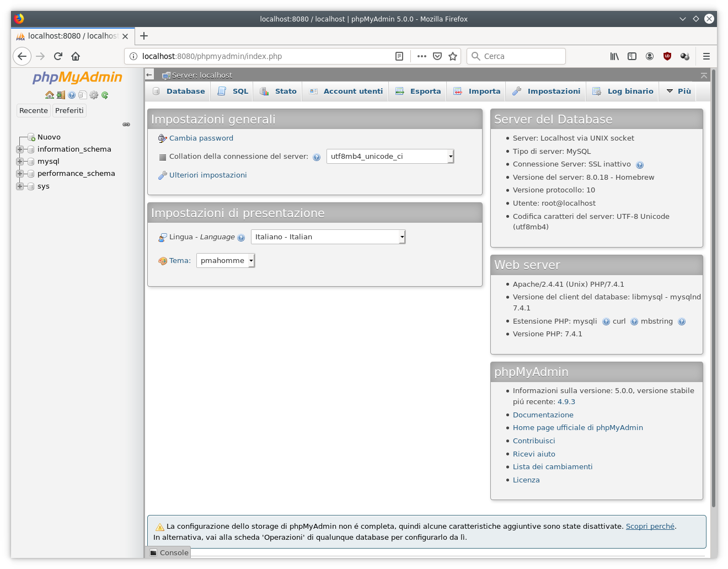The width and height of the screenshot is (728, 569).
Task: Reload the page in Firefox
Action: (58, 56)
